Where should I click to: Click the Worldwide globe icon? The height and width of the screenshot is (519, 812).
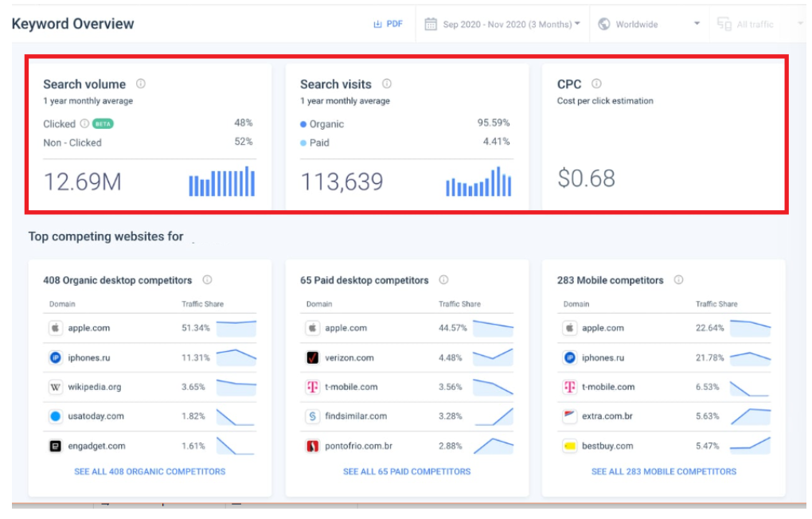tap(603, 24)
